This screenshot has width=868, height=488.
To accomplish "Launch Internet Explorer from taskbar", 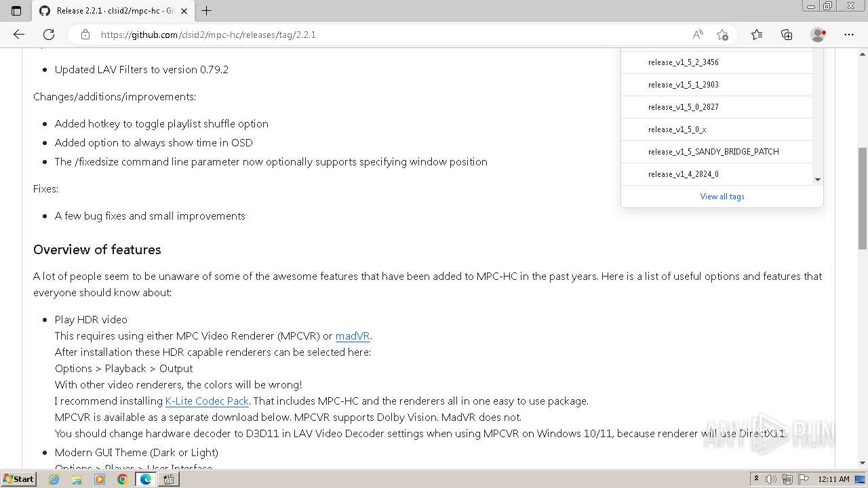I will [x=54, y=479].
